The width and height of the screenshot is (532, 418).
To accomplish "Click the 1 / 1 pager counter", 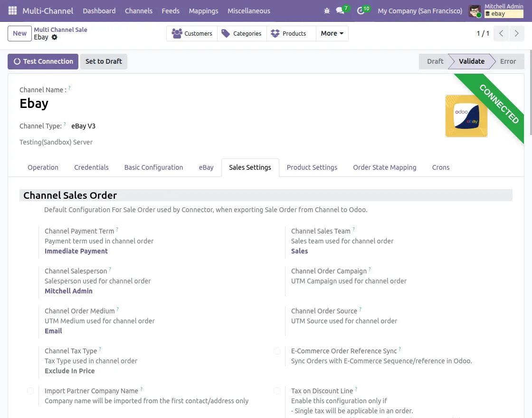I will point(483,33).
